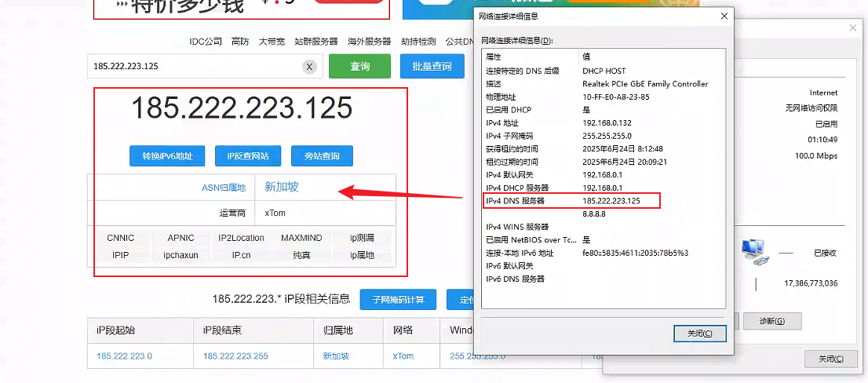Click the green 查询 button
868x383 pixels.
pos(359,67)
